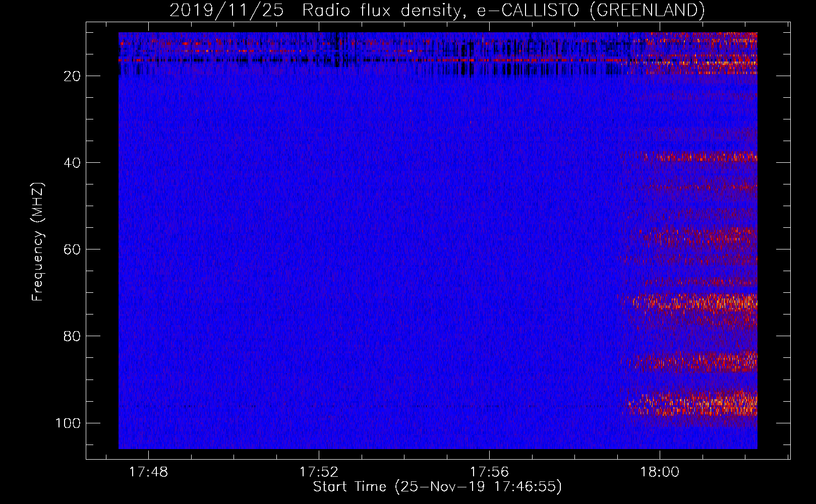The image size is (816, 504).
Task: Click the 60 MHz frequency tick label
Action: click(72, 249)
